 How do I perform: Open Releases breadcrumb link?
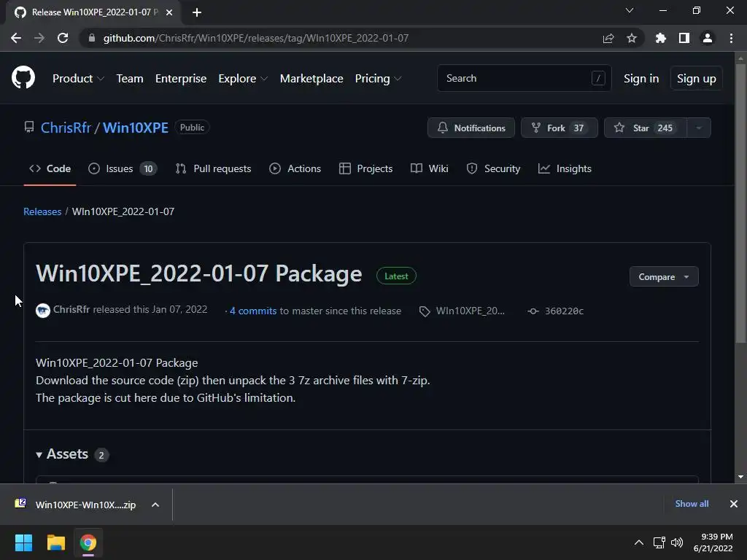(42, 211)
